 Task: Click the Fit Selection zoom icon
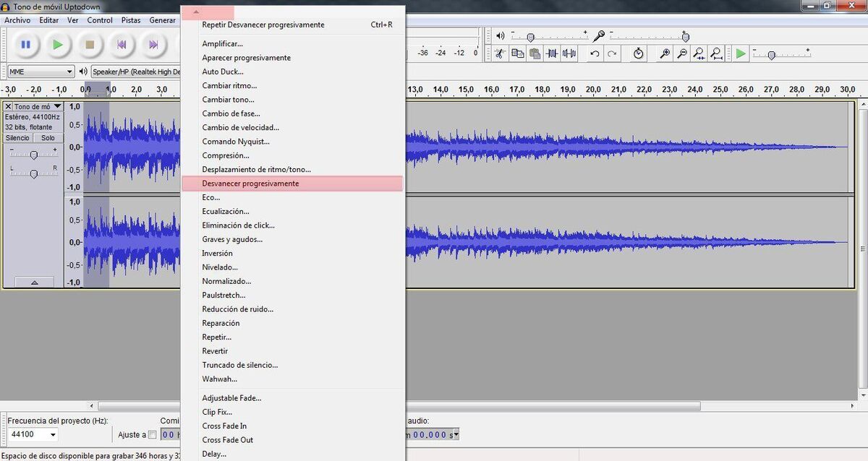point(699,53)
